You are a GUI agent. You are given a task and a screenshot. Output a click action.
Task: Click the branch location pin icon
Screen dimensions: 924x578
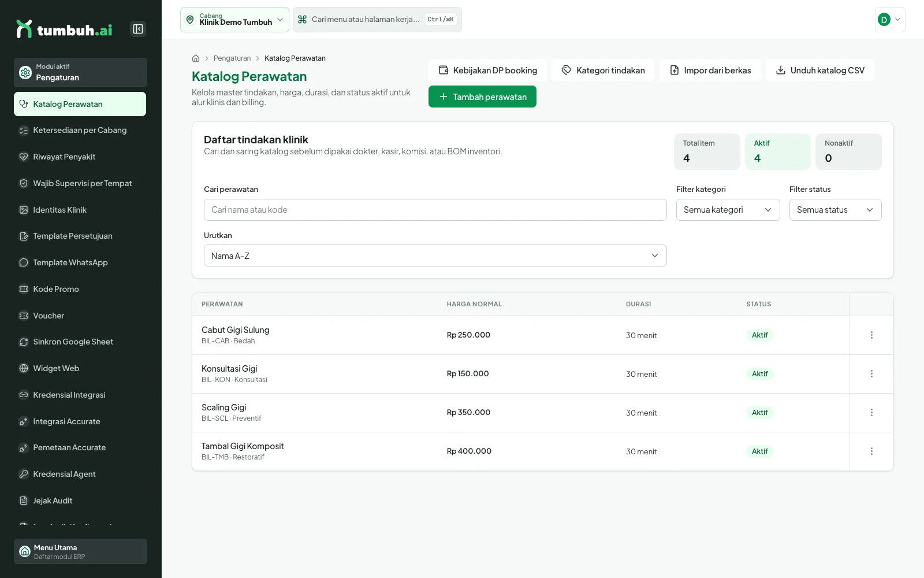190,20
